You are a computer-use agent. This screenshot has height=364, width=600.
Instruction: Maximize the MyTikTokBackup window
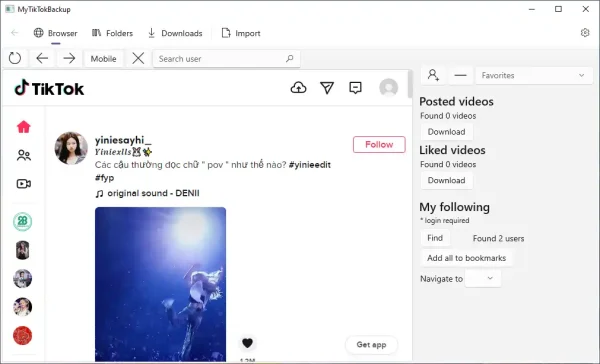558,9
